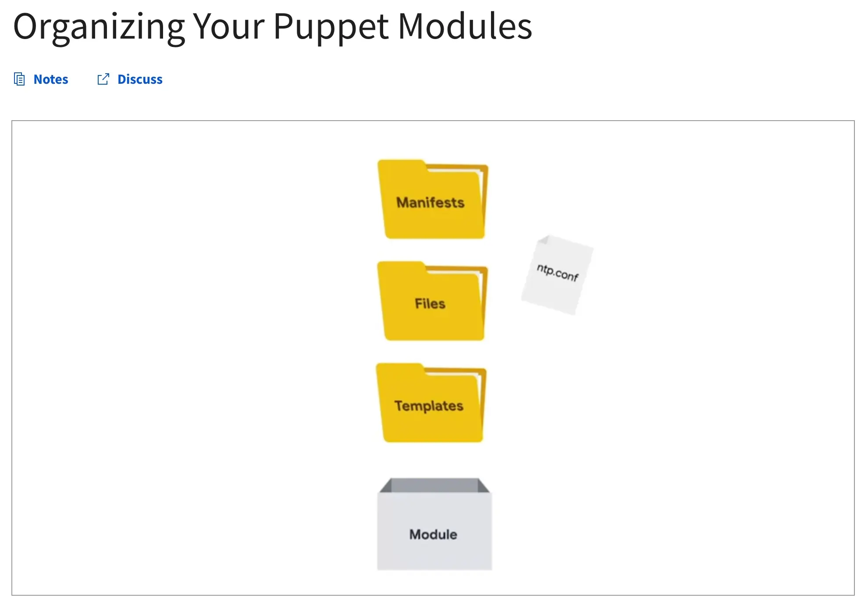Click the 'Templates' text label
The width and height of the screenshot is (868, 608).
coord(429,406)
